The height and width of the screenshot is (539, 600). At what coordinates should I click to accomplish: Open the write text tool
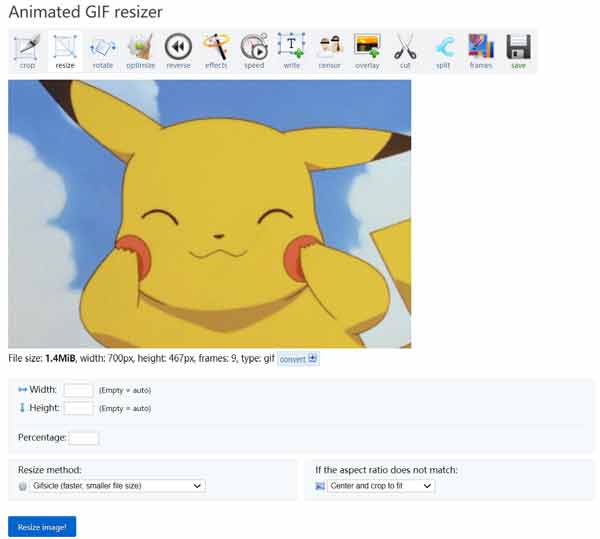click(x=292, y=52)
